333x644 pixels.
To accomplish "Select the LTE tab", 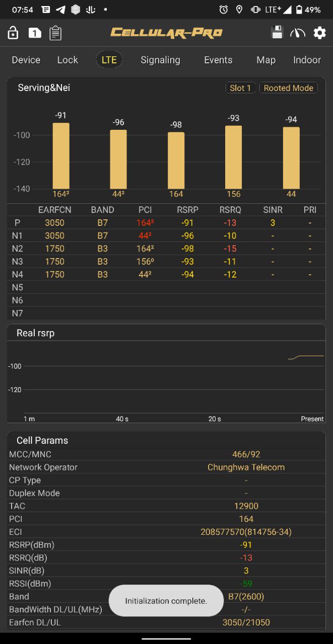I will [109, 60].
